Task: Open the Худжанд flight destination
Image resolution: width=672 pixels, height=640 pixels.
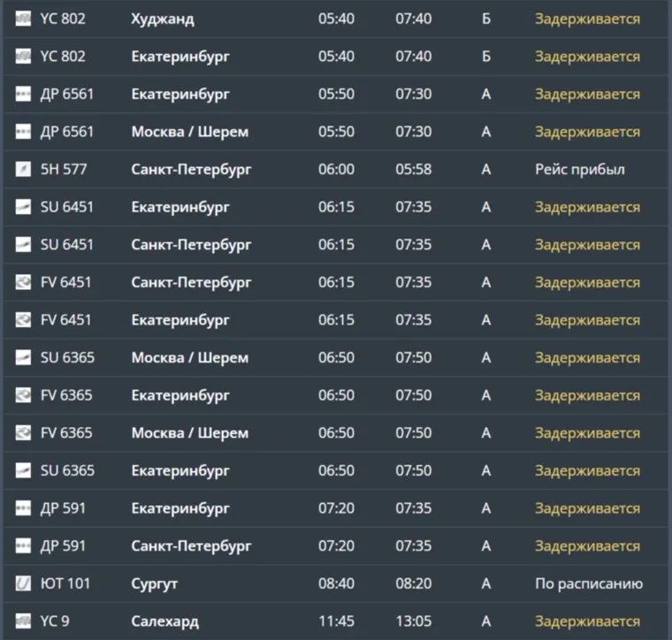Action: (163, 19)
